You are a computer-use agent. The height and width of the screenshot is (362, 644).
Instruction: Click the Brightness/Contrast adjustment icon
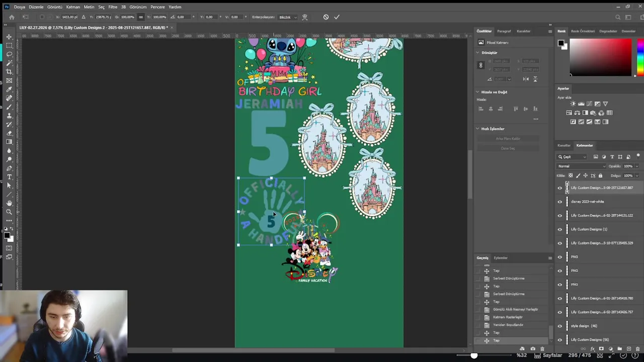[573, 104]
